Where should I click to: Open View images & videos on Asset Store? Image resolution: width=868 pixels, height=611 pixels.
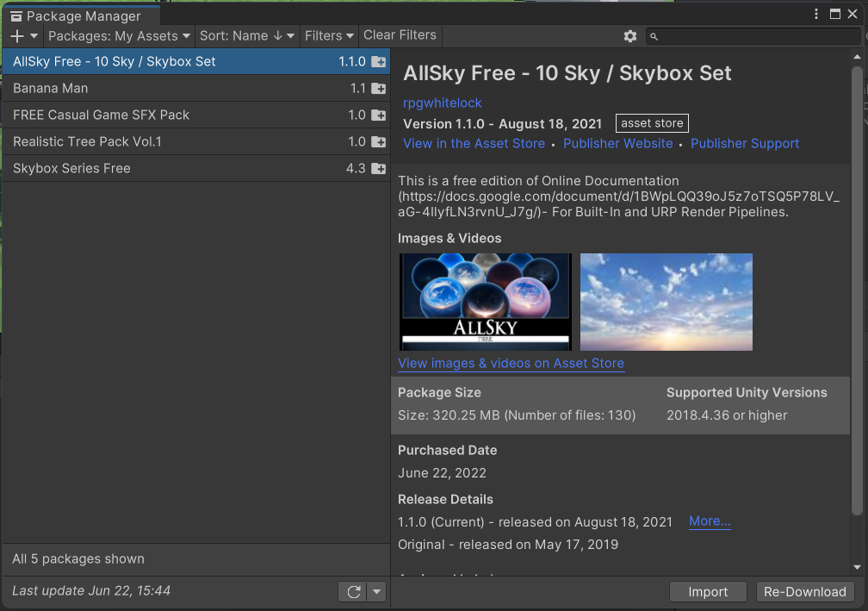tap(511, 364)
